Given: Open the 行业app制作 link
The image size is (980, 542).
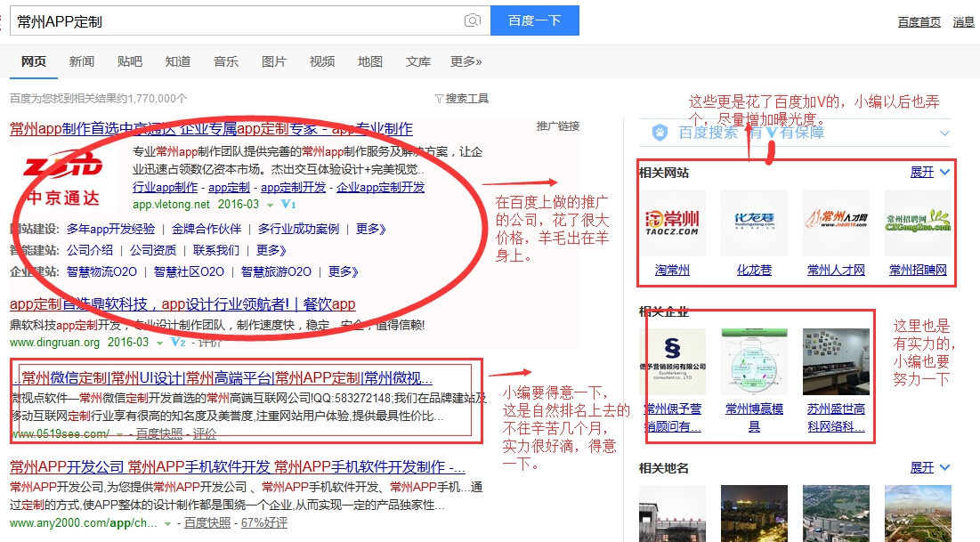Looking at the screenshot, I should pyautogui.click(x=165, y=187).
